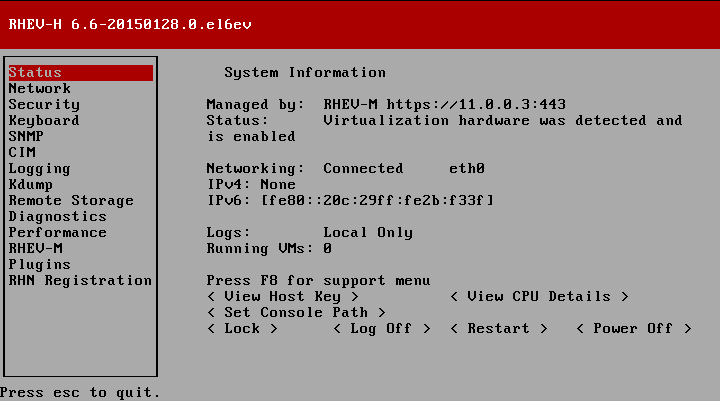The image size is (720, 401).
Task: Click the Lock button
Action: click(242, 329)
